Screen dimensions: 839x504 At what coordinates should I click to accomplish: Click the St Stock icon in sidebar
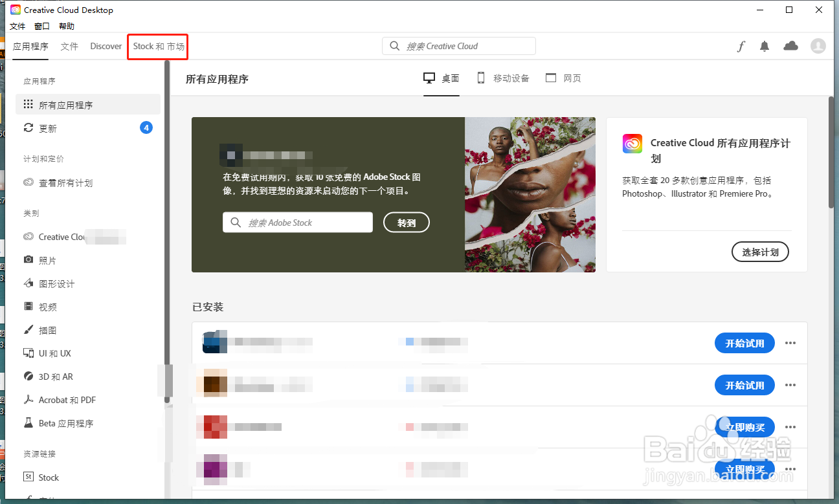pyautogui.click(x=28, y=477)
